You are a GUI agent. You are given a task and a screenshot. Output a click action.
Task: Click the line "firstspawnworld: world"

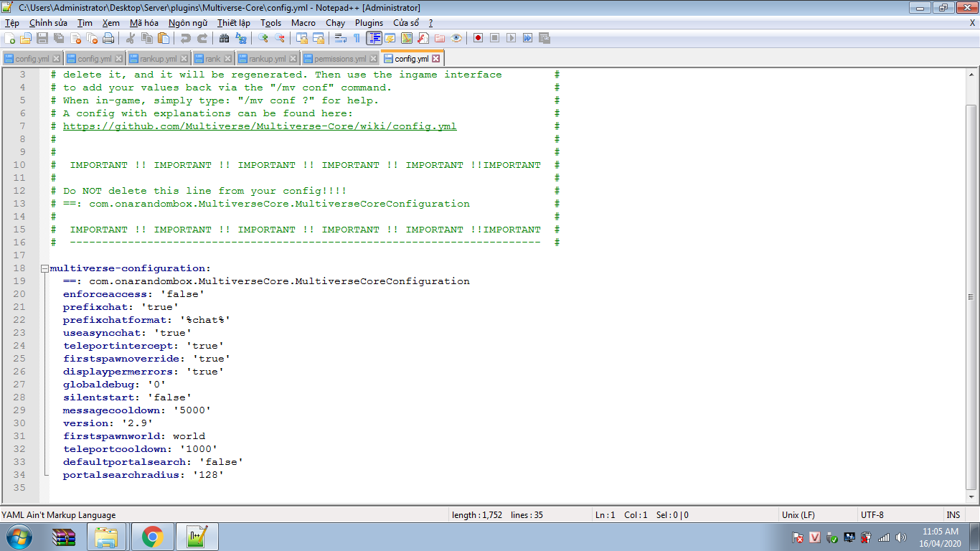tap(134, 436)
